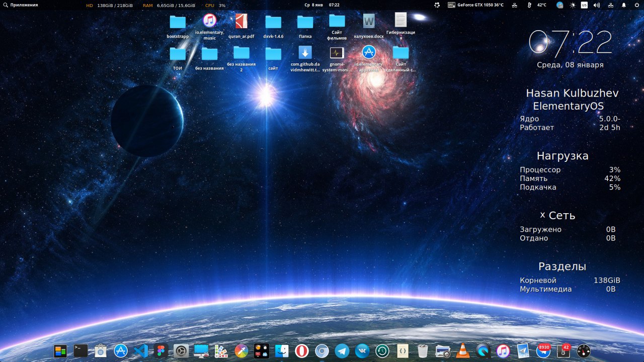Open Visual Studio Code from dock

(141, 350)
